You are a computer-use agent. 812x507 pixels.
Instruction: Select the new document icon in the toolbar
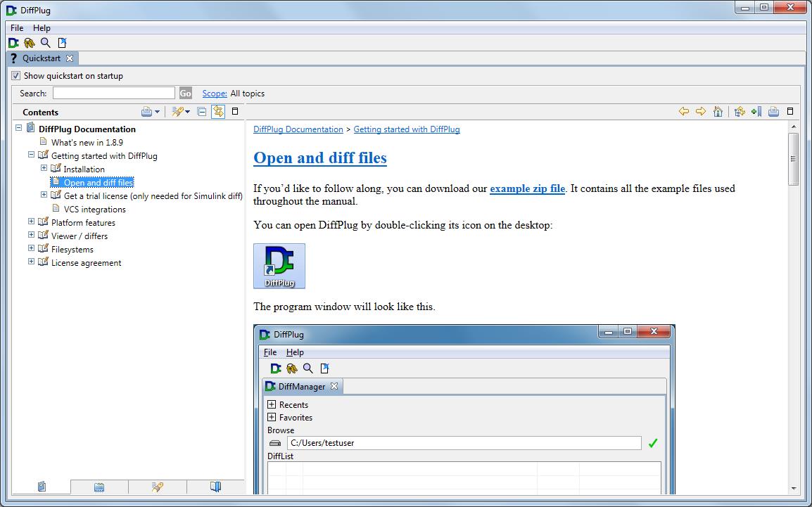(62, 43)
